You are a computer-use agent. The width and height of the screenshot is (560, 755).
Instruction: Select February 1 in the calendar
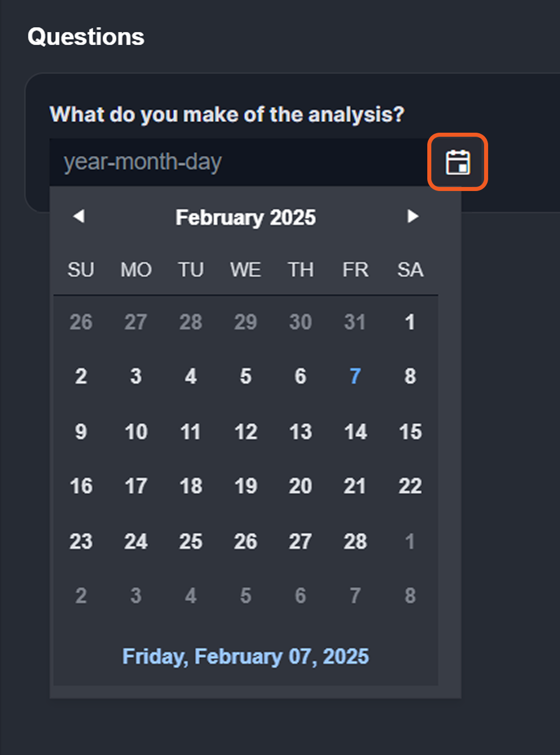coord(410,322)
